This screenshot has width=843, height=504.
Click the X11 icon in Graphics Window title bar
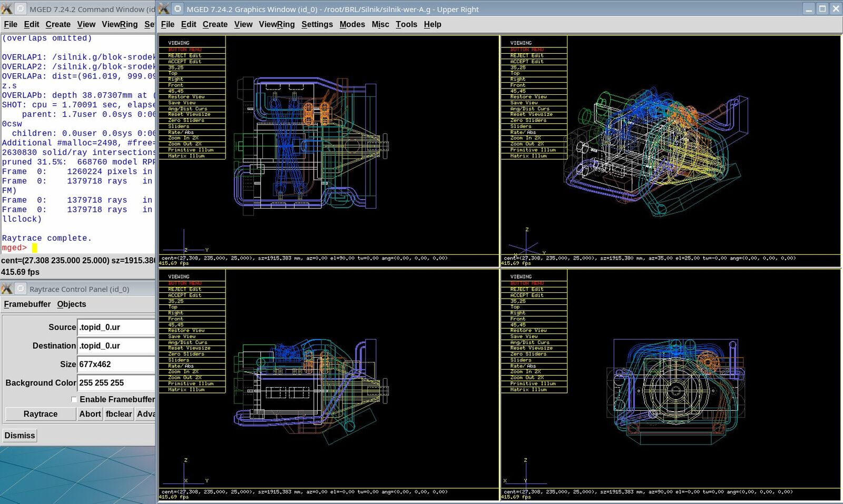coord(164,9)
